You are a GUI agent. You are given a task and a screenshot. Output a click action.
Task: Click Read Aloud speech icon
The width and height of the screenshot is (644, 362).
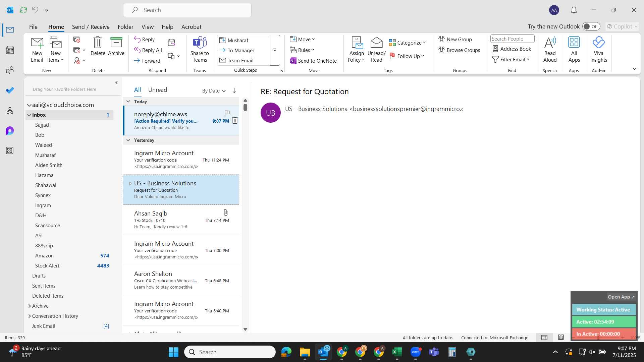[550, 50]
